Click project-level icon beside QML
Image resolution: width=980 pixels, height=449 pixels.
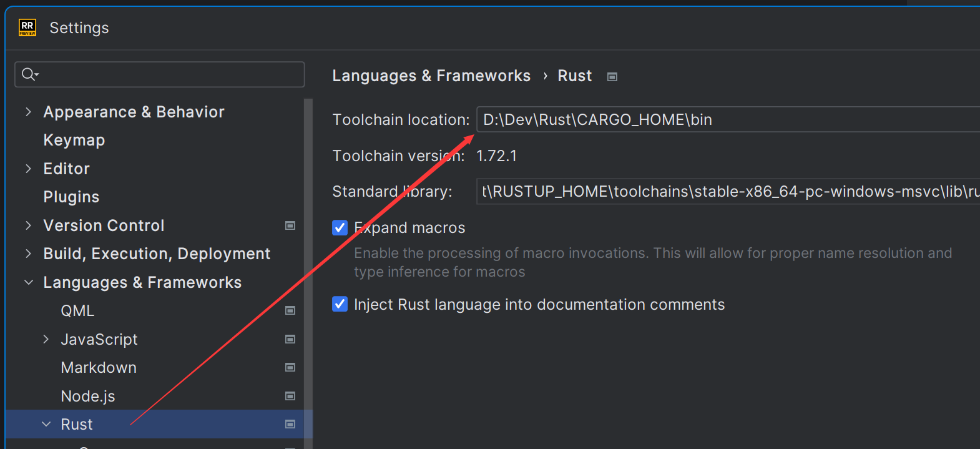290,310
